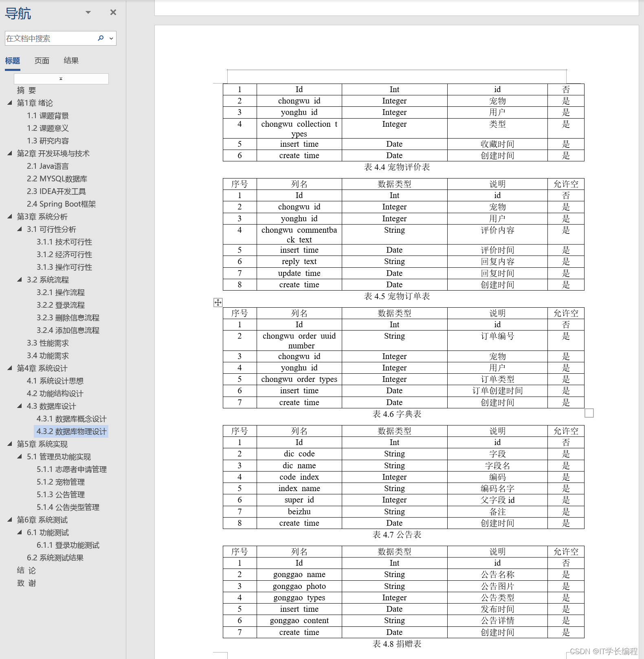Go to 1.2 课题意义 heading
The width and height of the screenshot is (644, 659).
point(48,128)
